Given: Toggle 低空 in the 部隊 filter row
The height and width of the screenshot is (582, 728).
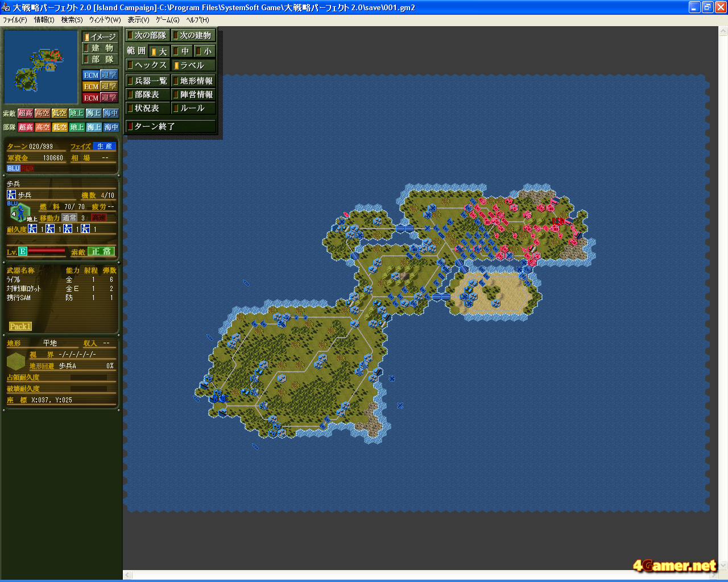Looking at the screenshot, I should coord(60,127).
